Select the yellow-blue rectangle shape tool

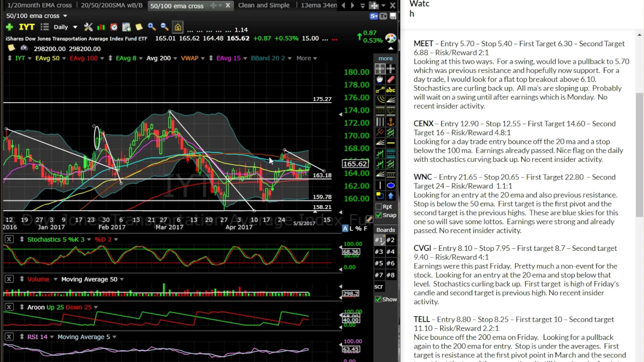[x=380, y=195]
